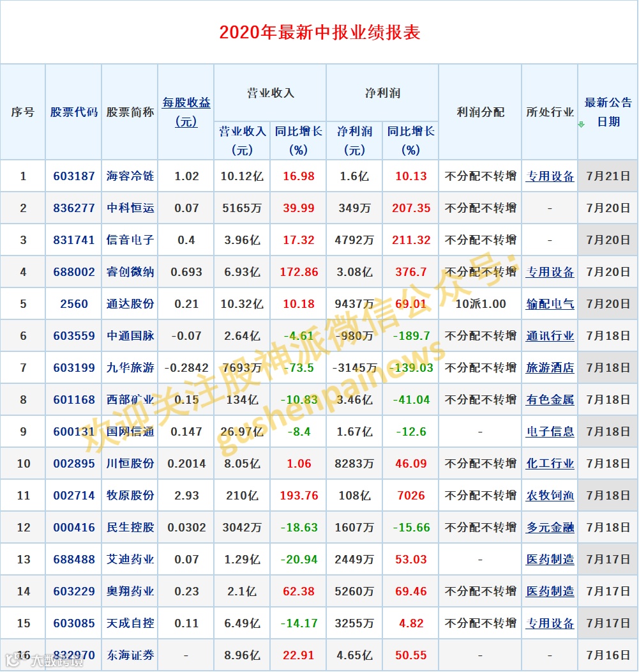Viewport: 639px width, 672px height.
Task: Click the 净利润 group header
Action: click(382, 93)
